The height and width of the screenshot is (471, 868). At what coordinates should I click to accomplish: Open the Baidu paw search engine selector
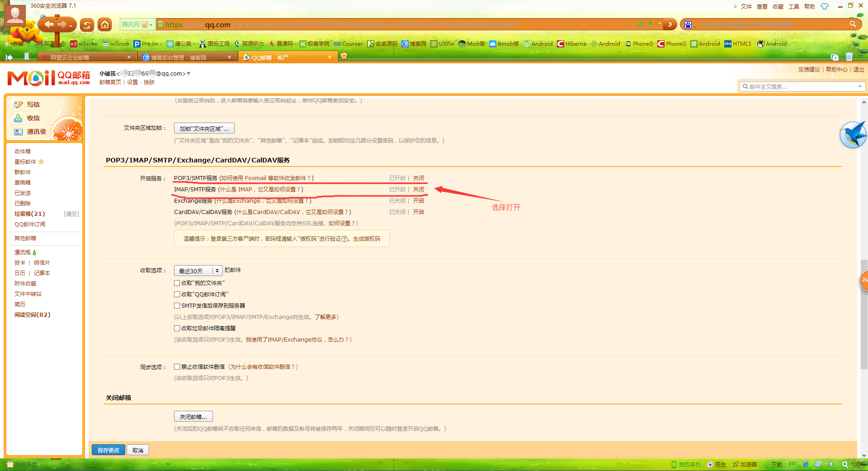coord(688,24)
